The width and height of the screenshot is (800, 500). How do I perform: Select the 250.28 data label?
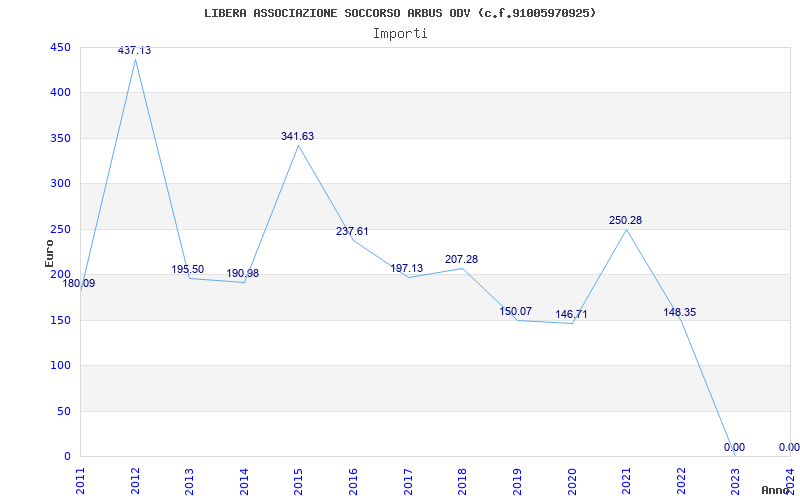click(x=626, y=220)
